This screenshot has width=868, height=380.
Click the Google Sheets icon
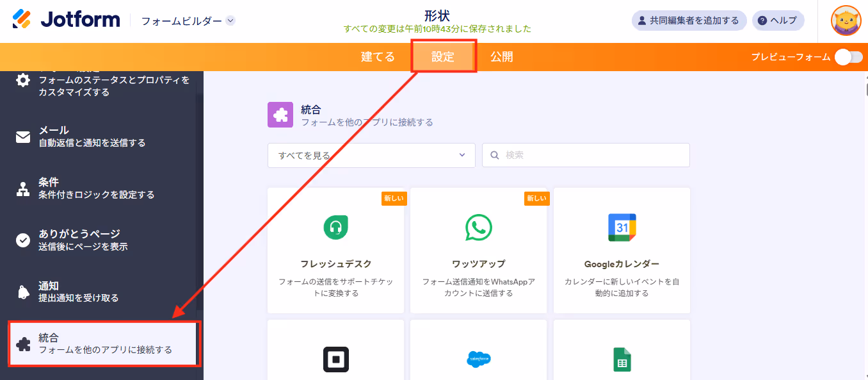[x=622, y=359]
